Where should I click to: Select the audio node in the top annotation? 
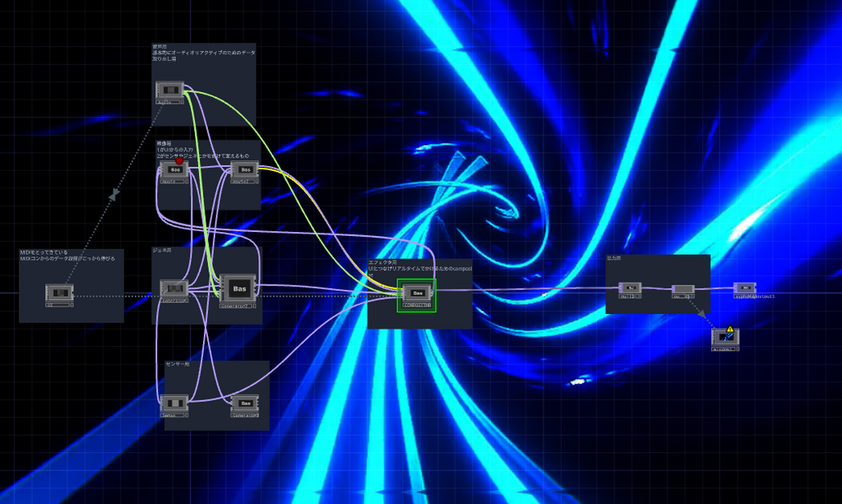pos(169,90)
